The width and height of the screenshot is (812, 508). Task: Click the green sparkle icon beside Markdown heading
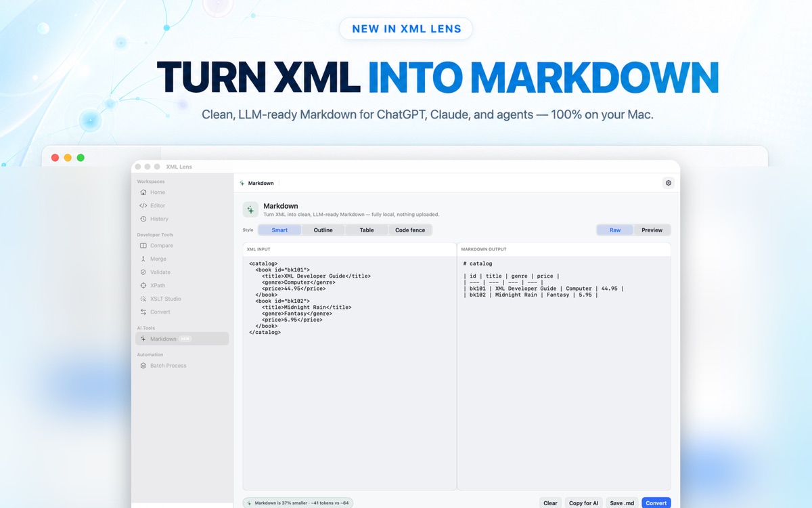tap(250, 209)
